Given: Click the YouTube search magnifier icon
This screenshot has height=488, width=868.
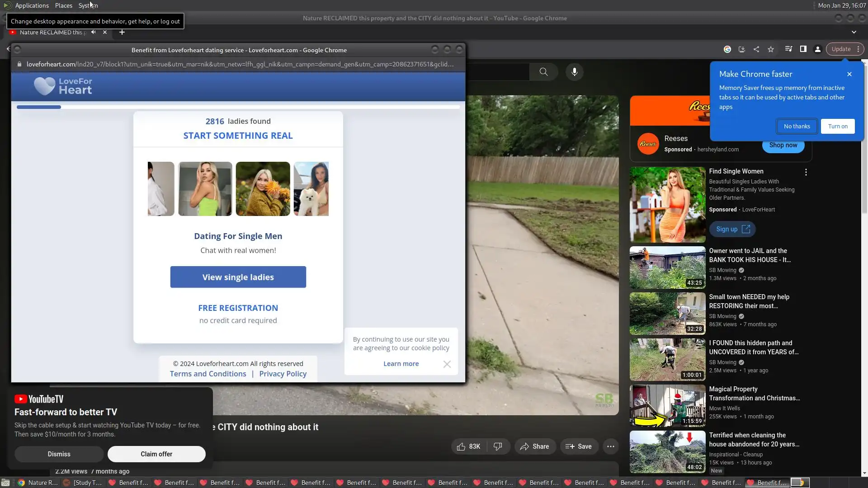Looking at the screenshot, I should point(543,72).
